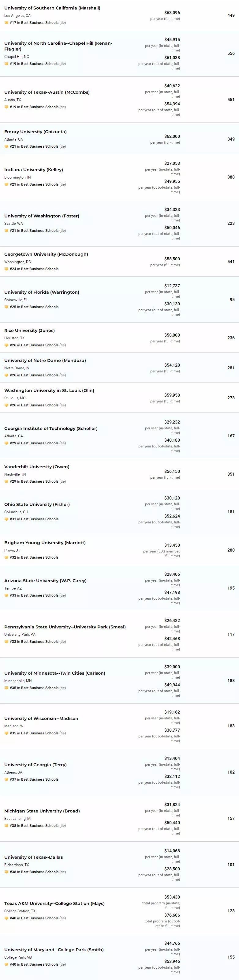The height and width of the screenshot is (980, 239).
Task: Open the Kenan-Flagler Chapel Hill school link
Action: 58,46
